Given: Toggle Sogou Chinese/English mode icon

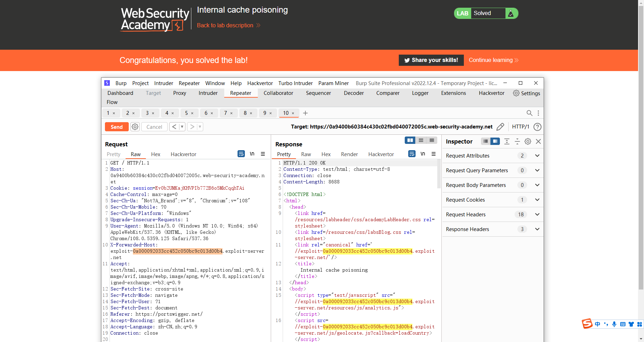Looking at the screenshot, I should 597,324.
